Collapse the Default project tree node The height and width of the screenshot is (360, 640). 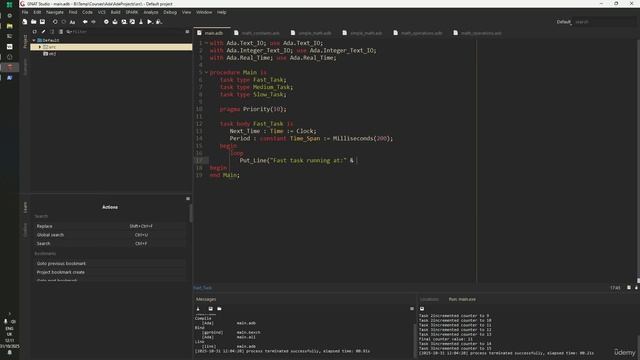[x=34, y=40]
